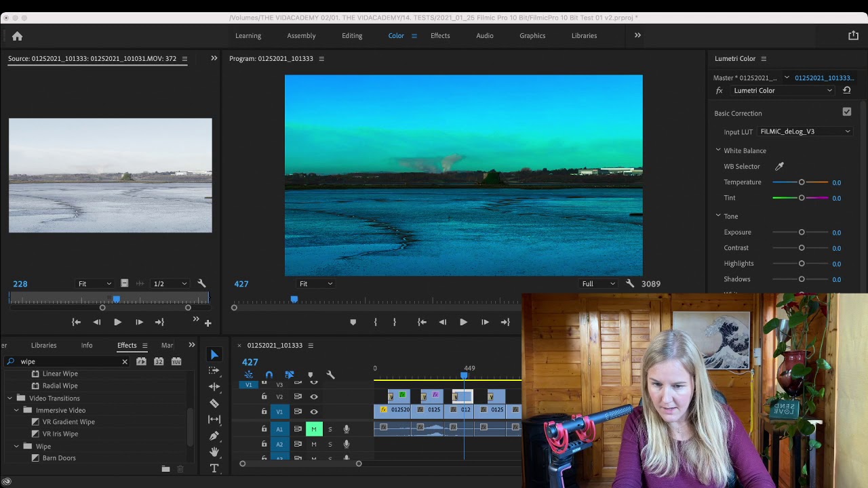
Task: Open the Input LUT dropdown
Action: click(804, 131)
